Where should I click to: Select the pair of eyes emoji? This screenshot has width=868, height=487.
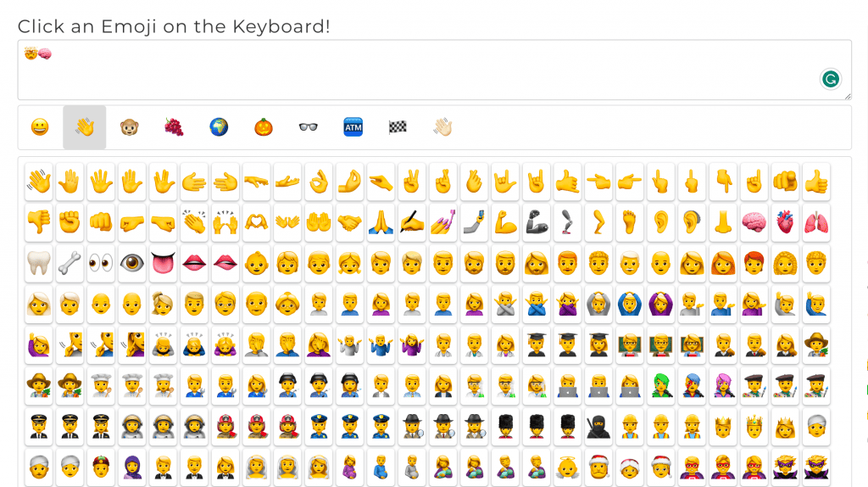101,264
